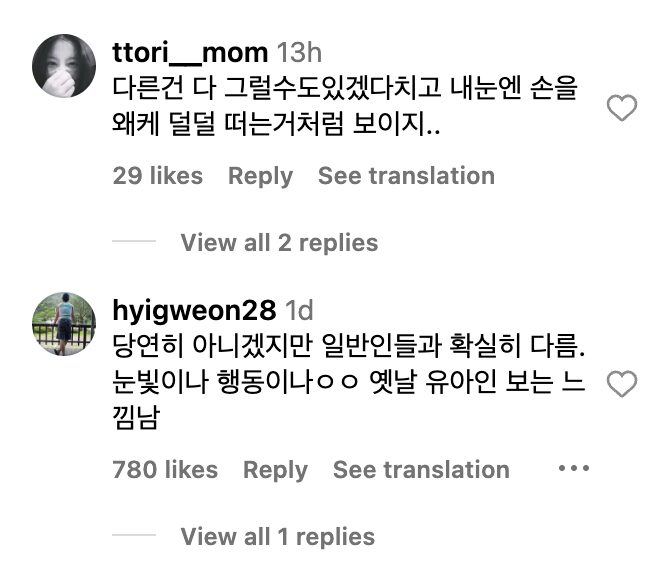The width and height of the screenshot is (670, 566).
Task: See translation of ttori__mom's comment
Action: (406, 176)
